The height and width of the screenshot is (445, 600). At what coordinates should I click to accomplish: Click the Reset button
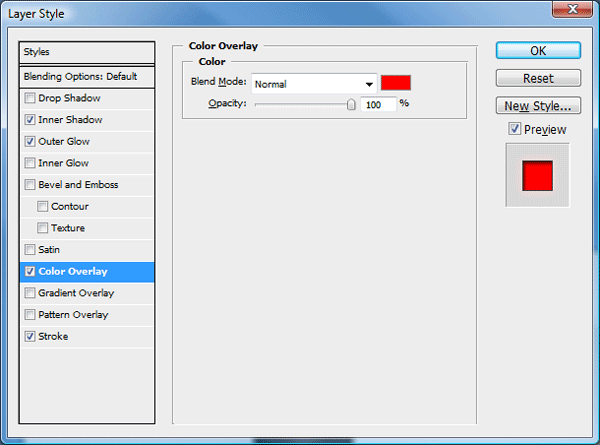click(538, 78)
